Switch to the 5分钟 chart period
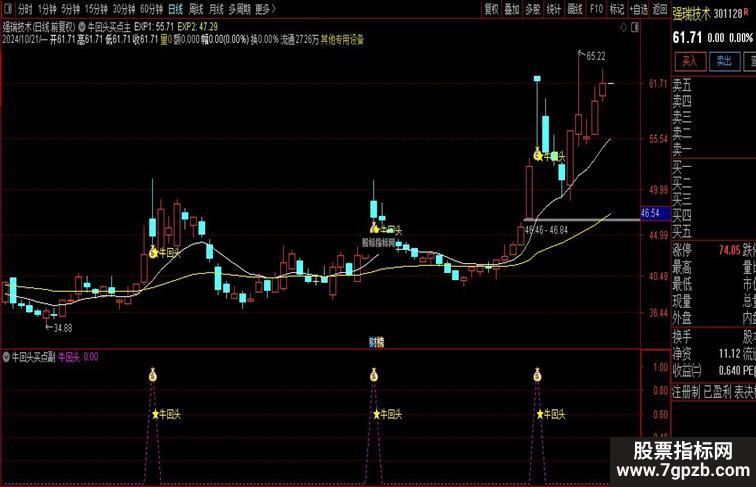This screenshot has width=756, height=487. click(70, 9)
